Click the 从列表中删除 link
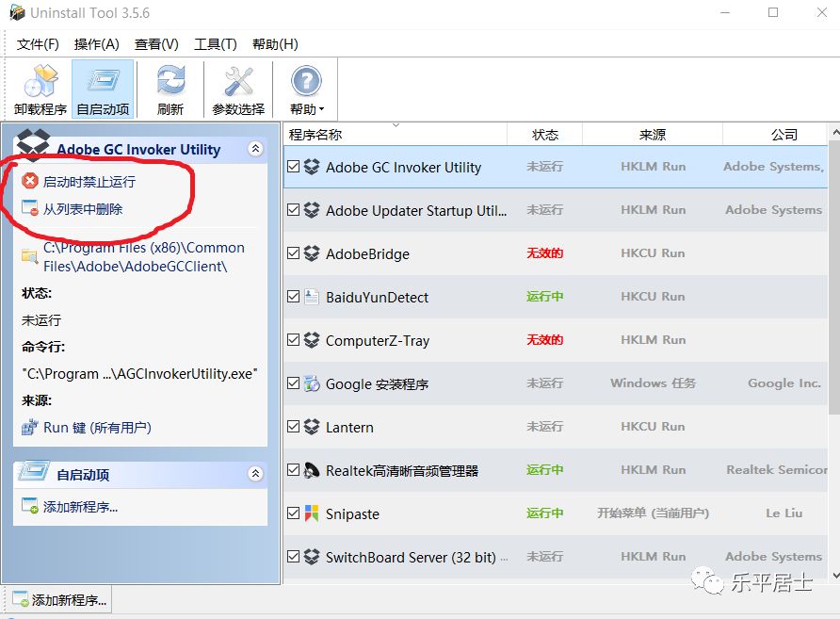Image resolution: width=840 pixels, height=619 pixels. (83, 208)
